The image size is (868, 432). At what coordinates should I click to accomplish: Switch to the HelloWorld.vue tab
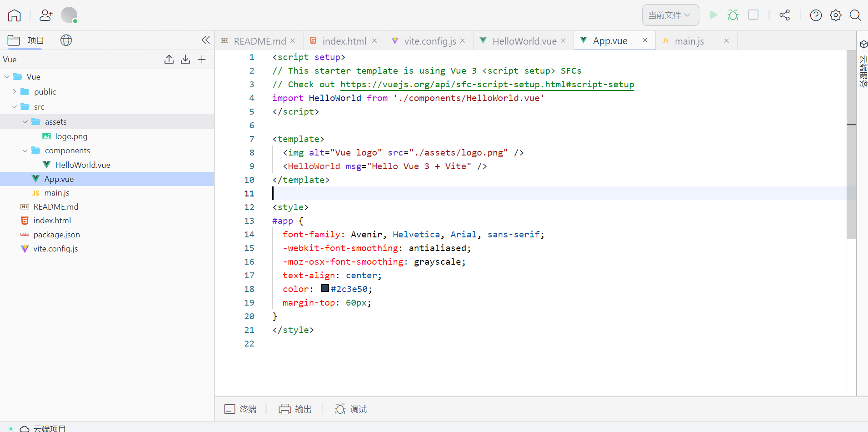coord(524,41)
